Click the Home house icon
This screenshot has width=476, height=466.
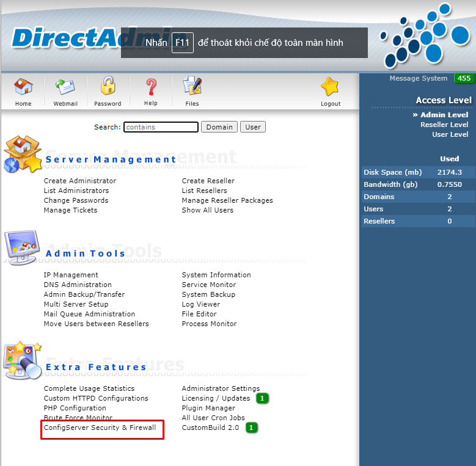tap(23, 87)
